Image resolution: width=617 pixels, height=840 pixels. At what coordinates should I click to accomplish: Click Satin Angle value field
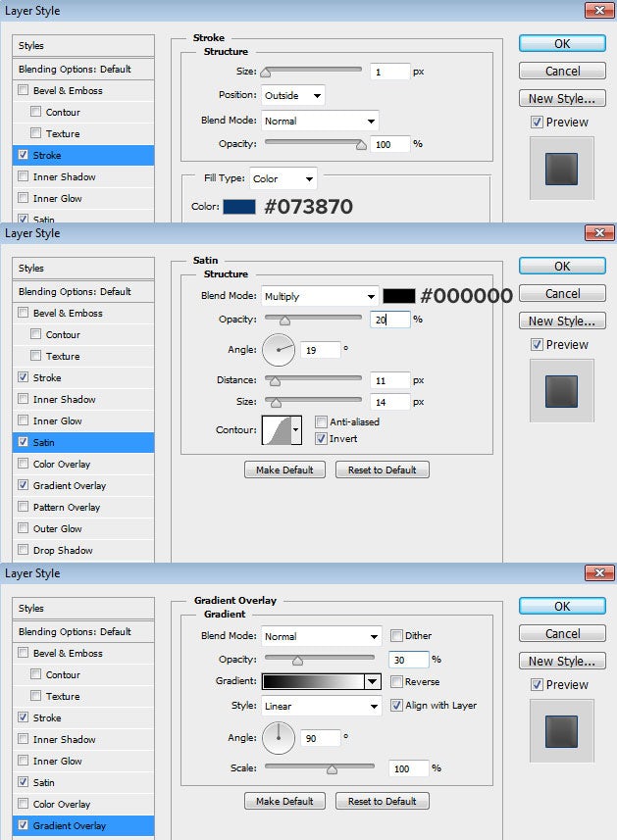click(321, 350)
